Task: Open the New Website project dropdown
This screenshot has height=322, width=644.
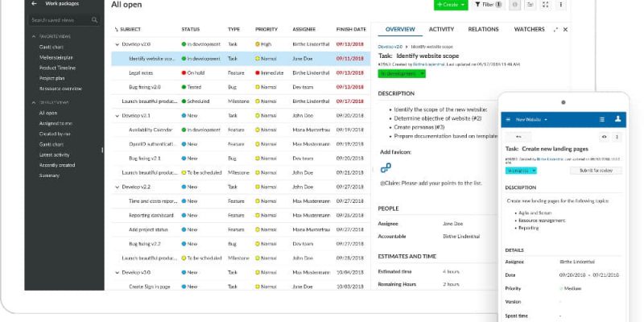Action: (531, 119)
